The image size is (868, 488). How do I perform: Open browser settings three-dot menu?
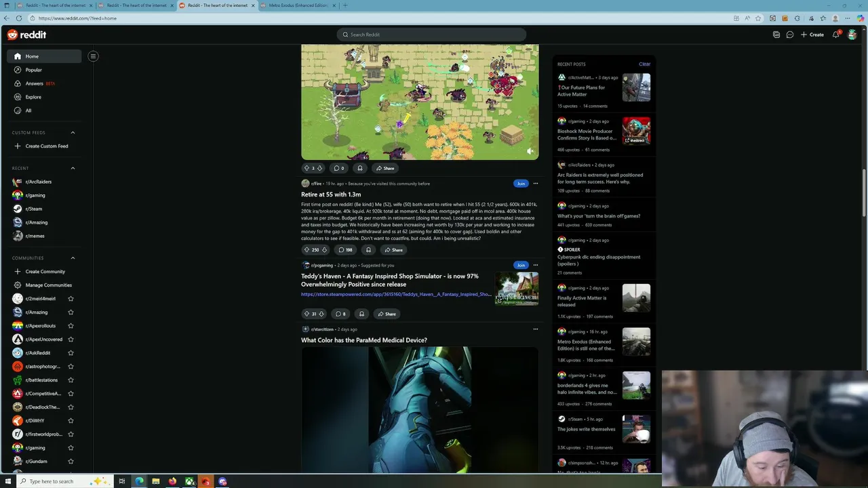coord(848,18)
